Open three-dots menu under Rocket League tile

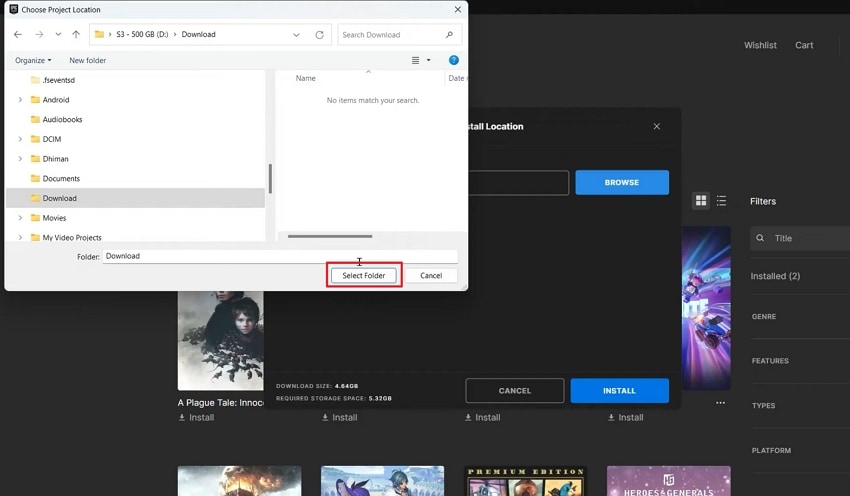coord(720,403)
